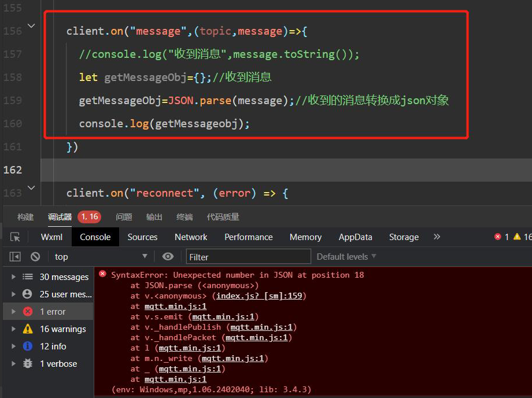The image size is (532, 398).
Task: Open mqtt.min.js:1 link under v.<anonymous> line
Action: 175,307
